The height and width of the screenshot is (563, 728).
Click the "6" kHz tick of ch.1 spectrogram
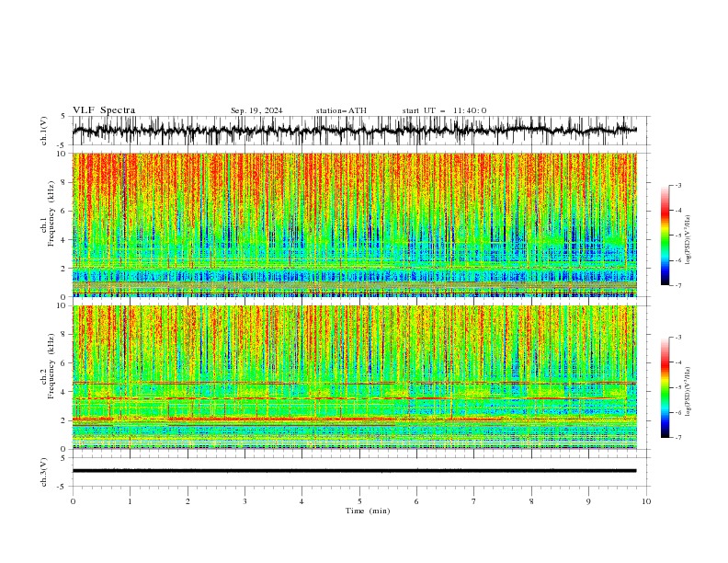(x=65, y=211)
